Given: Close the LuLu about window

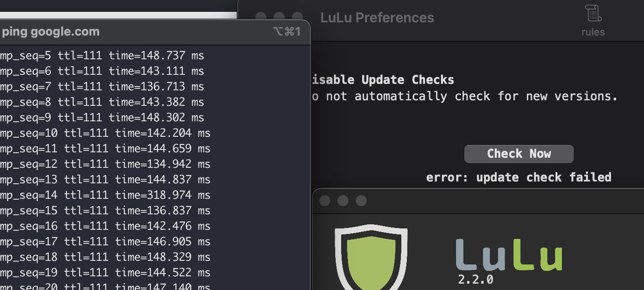Looking at the screenshot, I should click(325, 201).
